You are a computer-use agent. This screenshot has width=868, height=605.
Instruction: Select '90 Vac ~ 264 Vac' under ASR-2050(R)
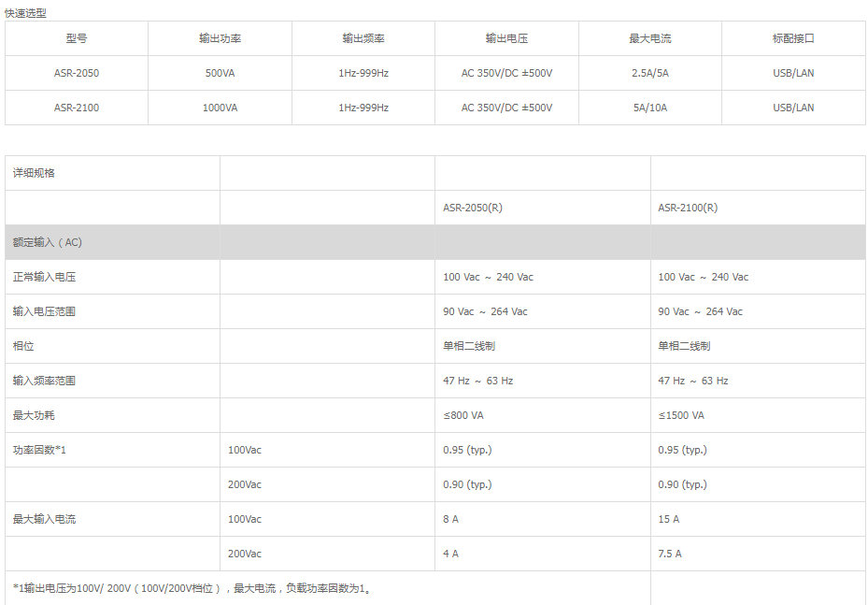tap(485, 311)
